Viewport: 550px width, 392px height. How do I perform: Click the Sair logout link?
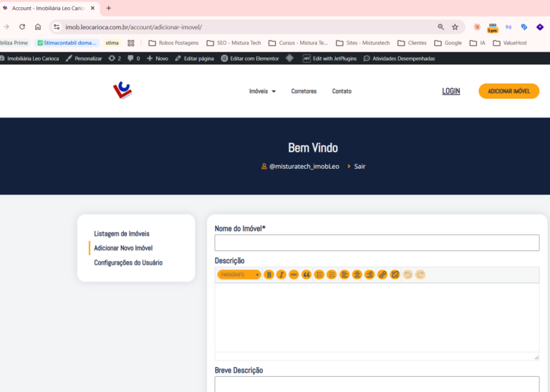click(360, 167)
